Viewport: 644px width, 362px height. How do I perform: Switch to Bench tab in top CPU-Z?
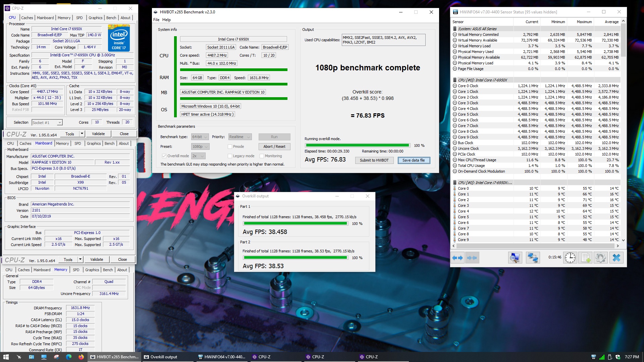111,18
